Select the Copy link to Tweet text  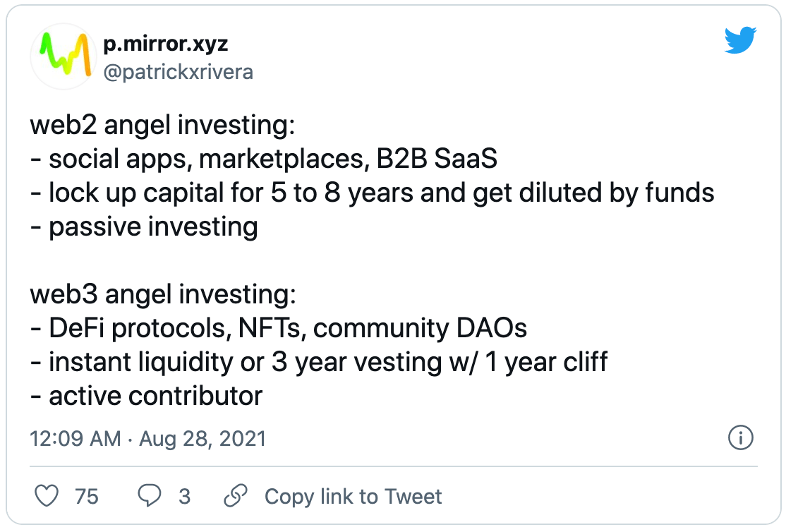tap(353, 496)
